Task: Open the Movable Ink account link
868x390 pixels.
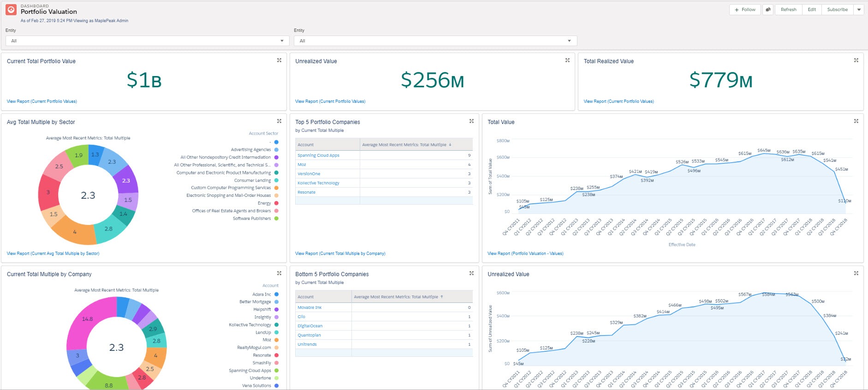Action: pyautogui.click(x=309, y=307)
